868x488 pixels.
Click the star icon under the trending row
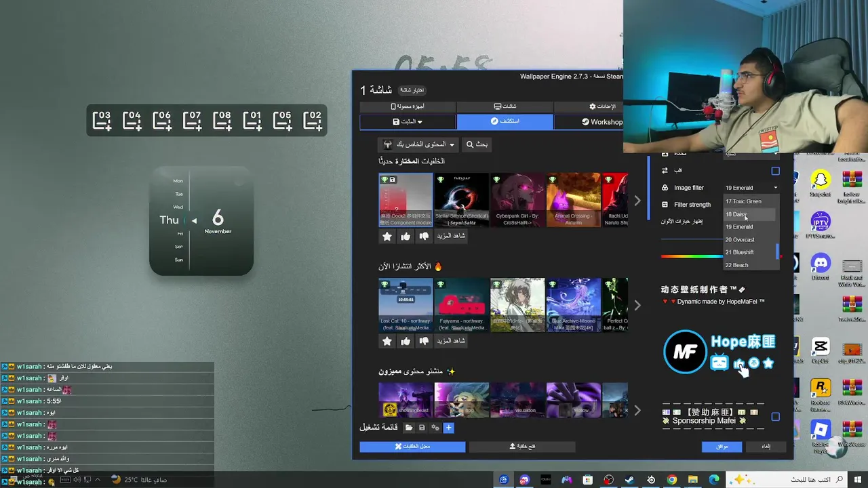[387, 341]
